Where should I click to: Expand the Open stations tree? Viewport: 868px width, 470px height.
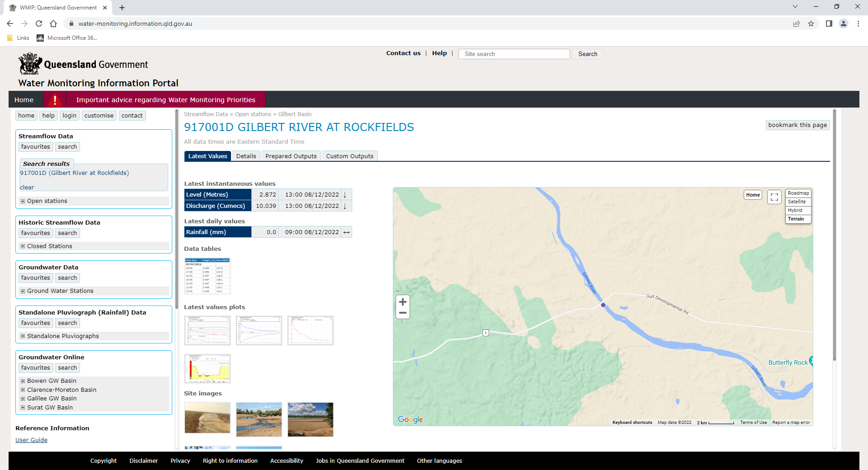point(23,201)
